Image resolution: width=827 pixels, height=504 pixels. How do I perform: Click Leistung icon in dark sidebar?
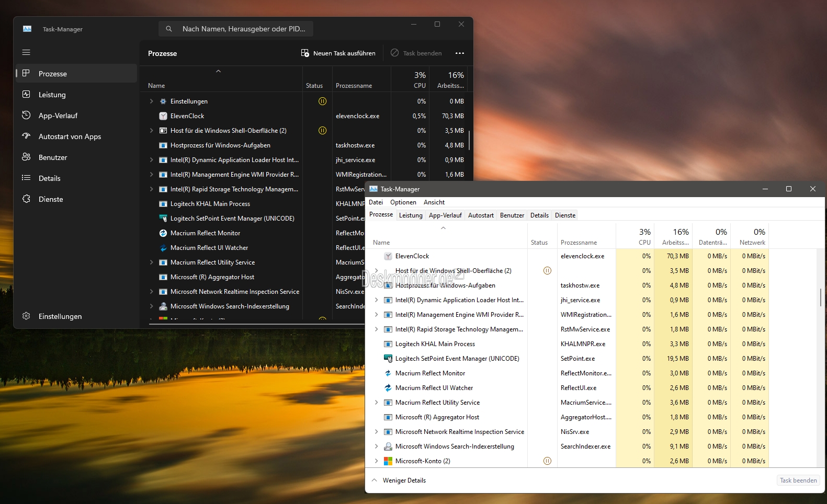(x=26, y=94)
